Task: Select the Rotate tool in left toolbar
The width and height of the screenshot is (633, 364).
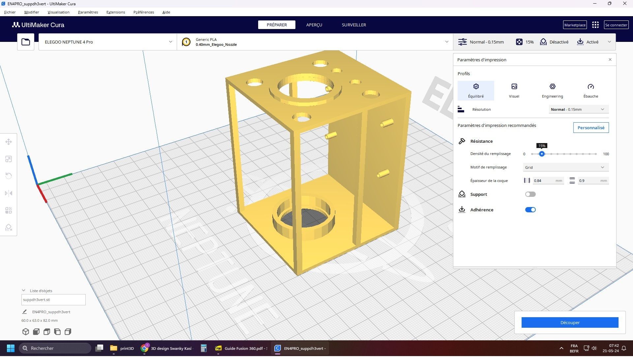Action: click(x=9, y=176)
